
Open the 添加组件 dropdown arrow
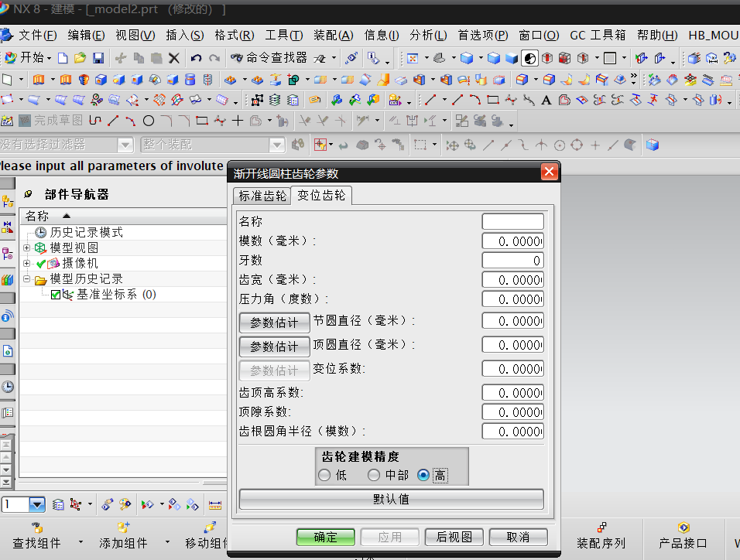[167, 541]
